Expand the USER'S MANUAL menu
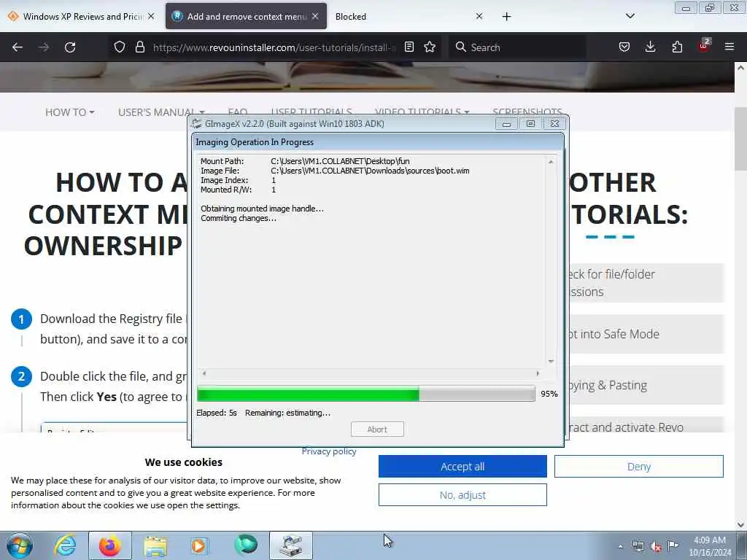 [161, 112]
